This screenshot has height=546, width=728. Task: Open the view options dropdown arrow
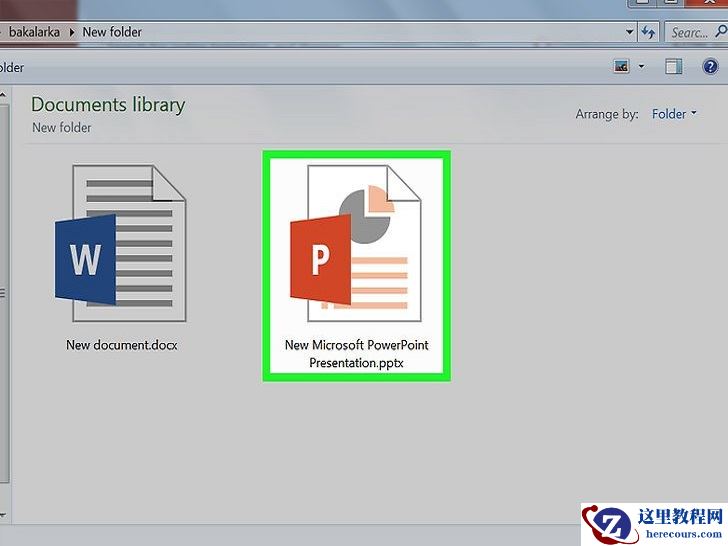[x=641, y=67]
